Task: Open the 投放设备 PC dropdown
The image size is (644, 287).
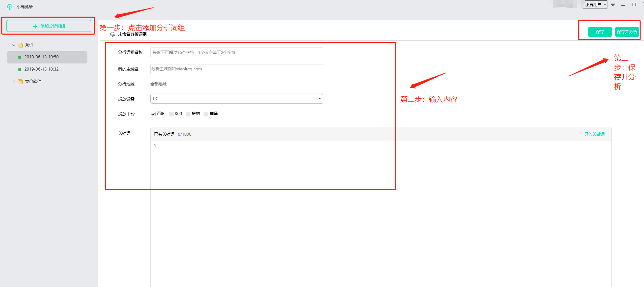Action: 236,99
